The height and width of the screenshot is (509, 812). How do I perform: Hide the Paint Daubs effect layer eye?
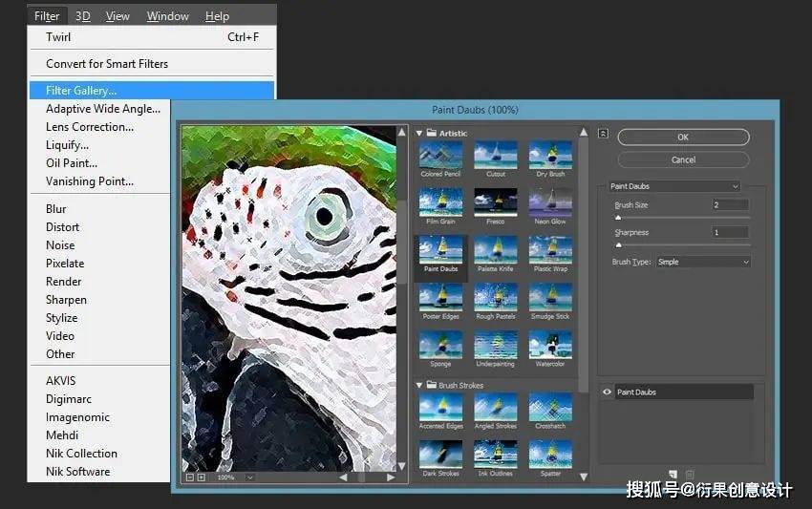pyautogui.click(x=607, y=392)
